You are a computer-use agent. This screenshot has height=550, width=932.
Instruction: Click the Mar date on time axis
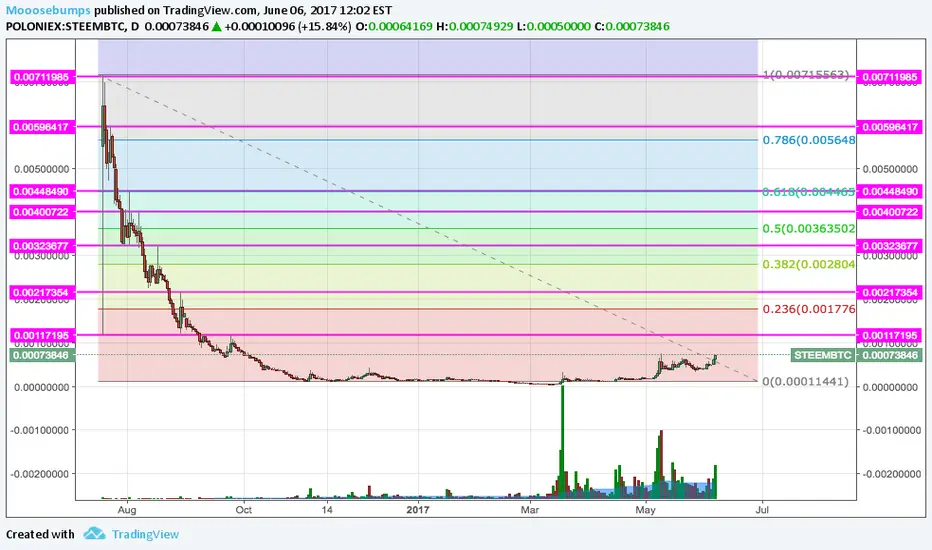[x=530, y=510]
